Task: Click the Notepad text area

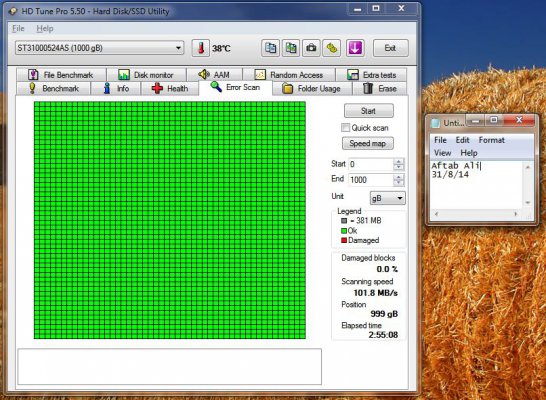Action: pyautogui.click(x=477, y=185)
